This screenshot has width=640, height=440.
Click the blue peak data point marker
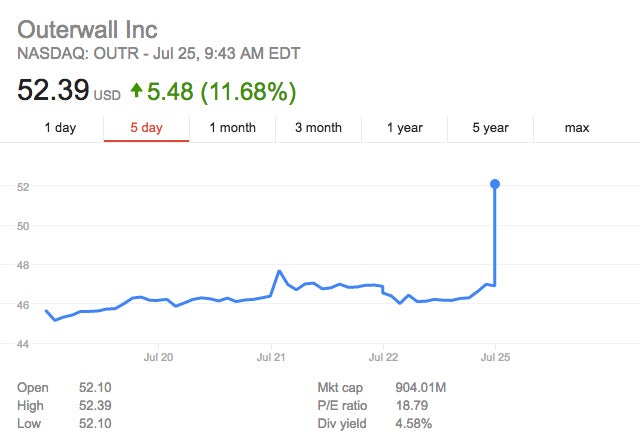point(495,184)
